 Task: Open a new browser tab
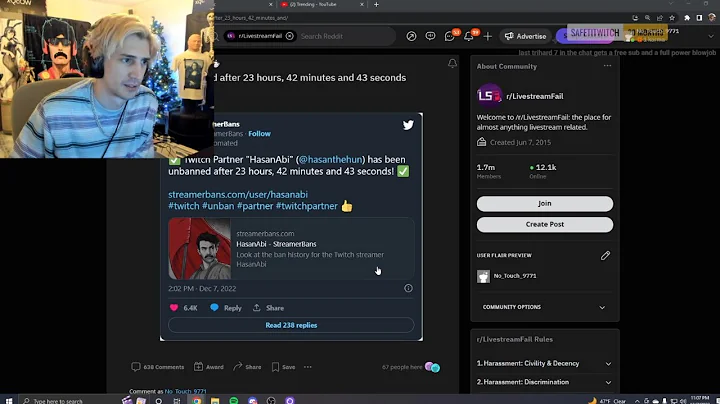[376, 5]
